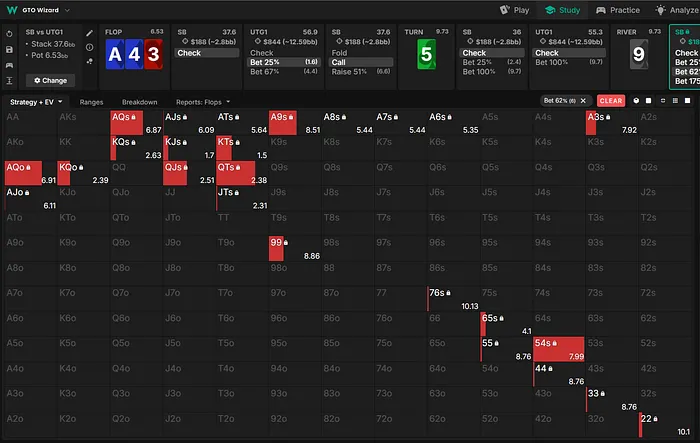Click the info circle icon beside Stack

(90, 47)
